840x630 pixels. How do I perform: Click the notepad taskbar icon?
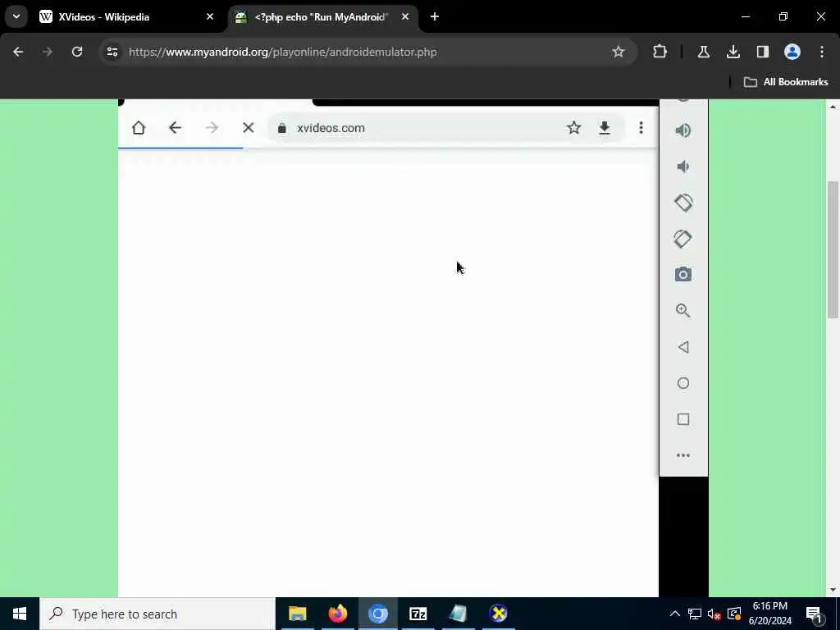tap(458, 614)
